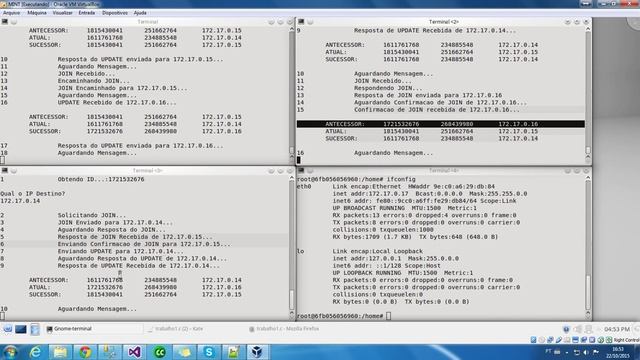Open the green CC application on the taskbar
Image resolution: width=640 pixels, height=360 pixels.
tap(159, 352)
